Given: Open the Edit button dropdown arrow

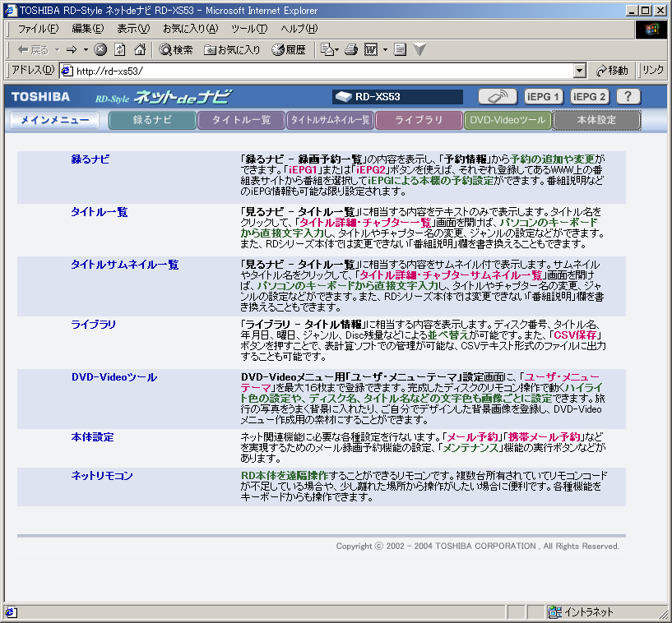Looking at the screenshot, I should coord(385,50).
